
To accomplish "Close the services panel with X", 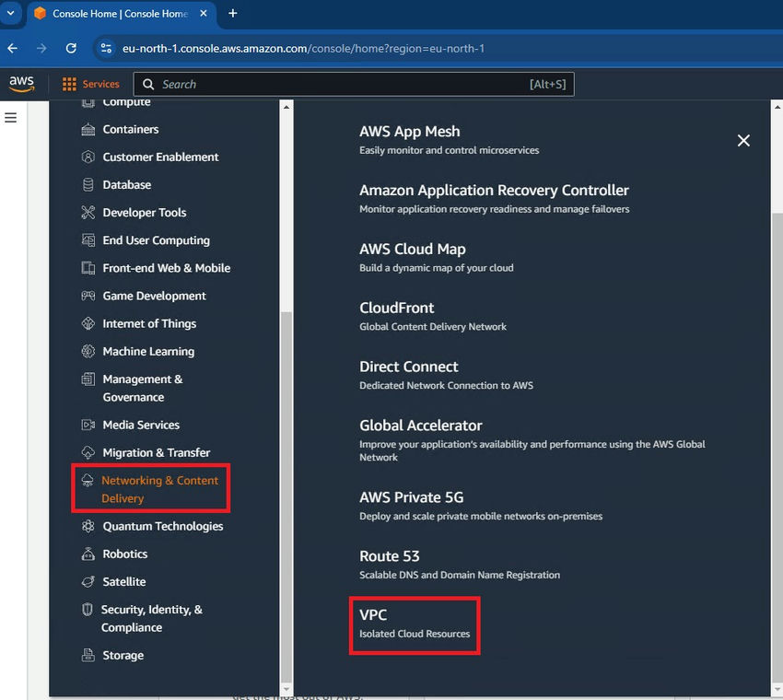I will point(743,140).
